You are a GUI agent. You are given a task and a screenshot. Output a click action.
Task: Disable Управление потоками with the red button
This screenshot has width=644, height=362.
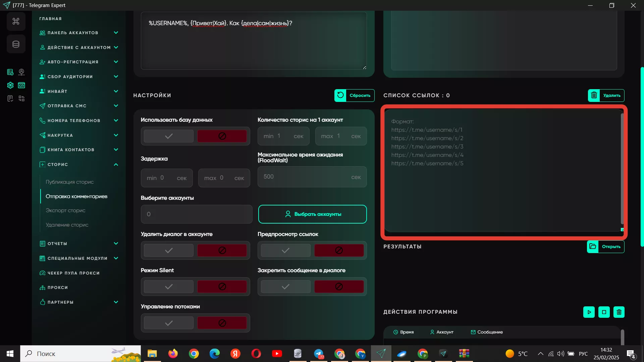coord(222,323)
